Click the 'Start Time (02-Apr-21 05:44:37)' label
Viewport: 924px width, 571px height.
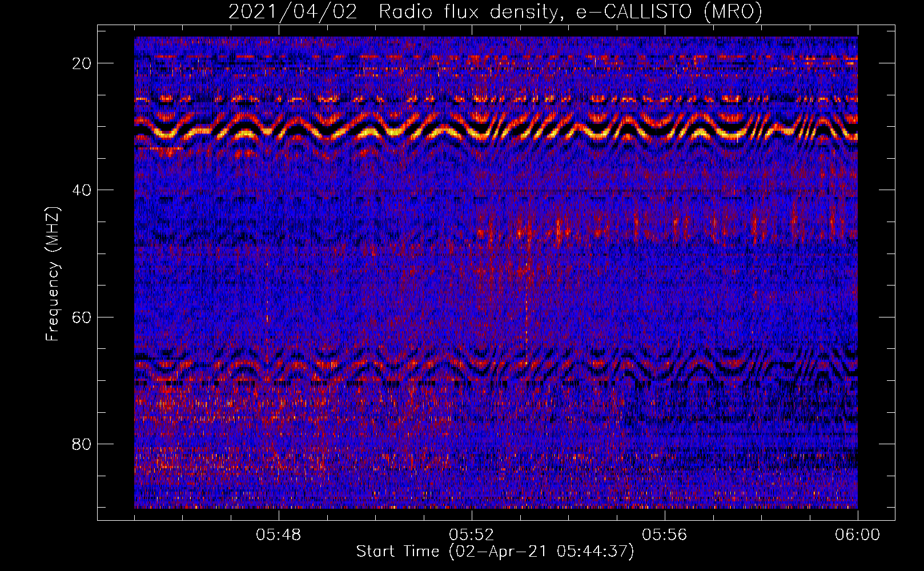[x=495, y=552]
